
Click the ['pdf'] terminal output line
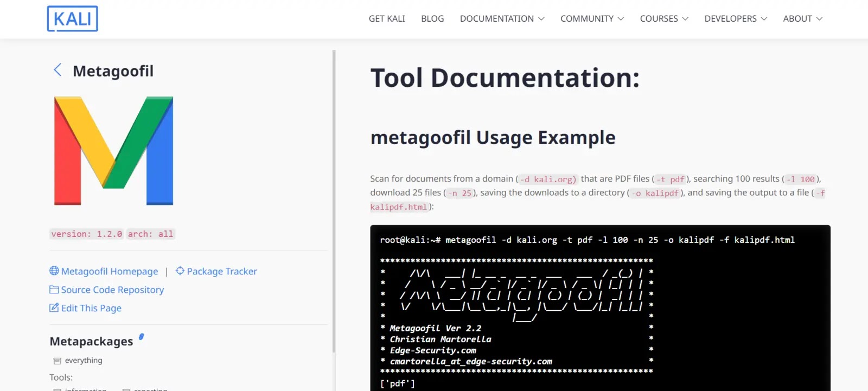pyautogui.click(x=398, y=383)
